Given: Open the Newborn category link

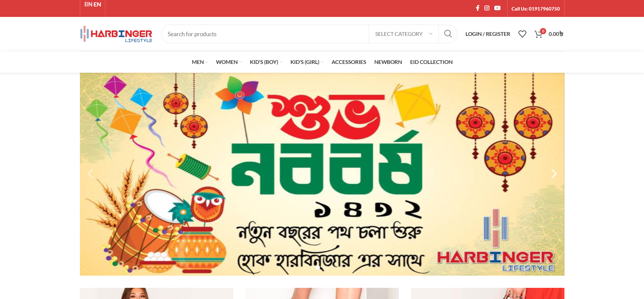Looking at the screenshot, I should pos(388,62).
